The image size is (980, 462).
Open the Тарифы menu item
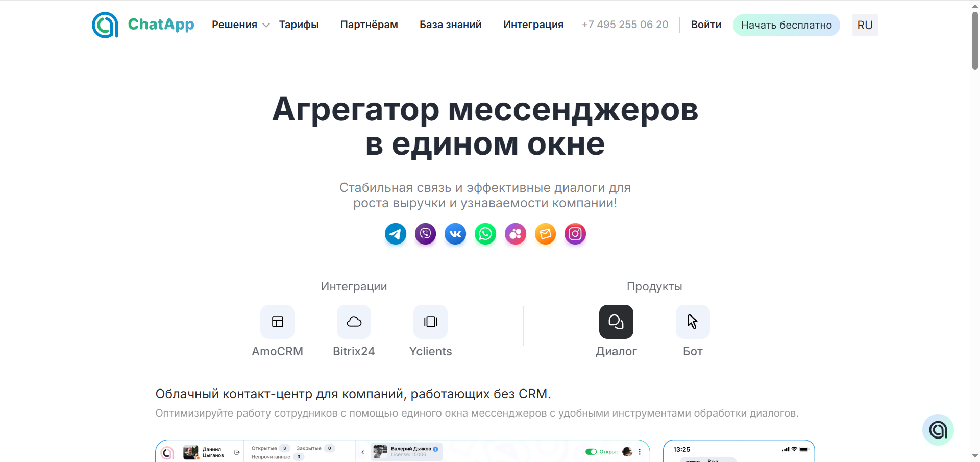click(x=299, y=25)
